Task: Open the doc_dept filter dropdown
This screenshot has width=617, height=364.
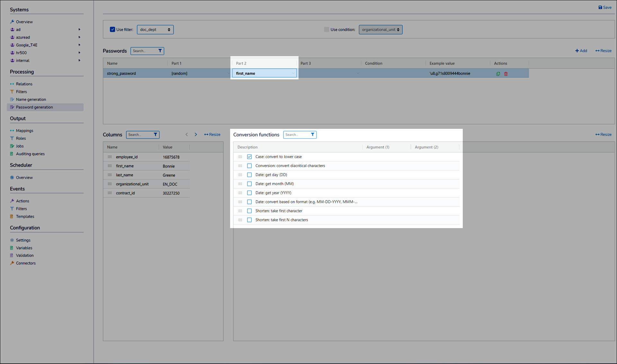Action: (x=155, y=30)
